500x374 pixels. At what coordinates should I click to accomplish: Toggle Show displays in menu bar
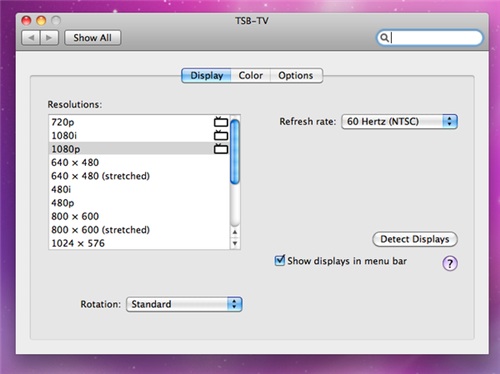(x=279, y=260)
